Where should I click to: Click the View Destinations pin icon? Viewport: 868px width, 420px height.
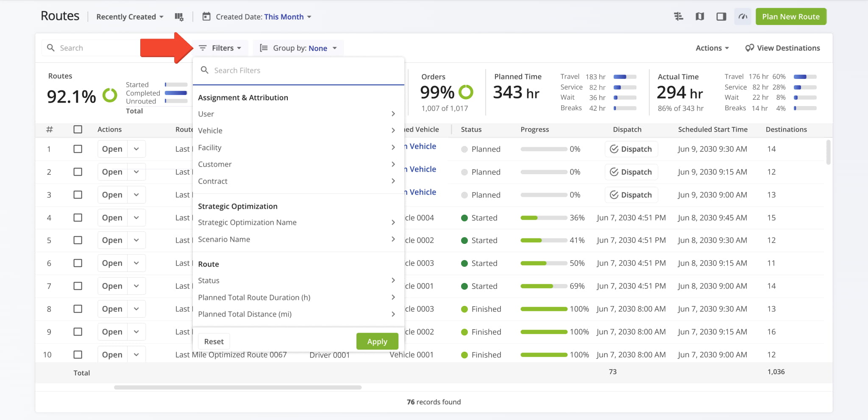click(749, 48)
